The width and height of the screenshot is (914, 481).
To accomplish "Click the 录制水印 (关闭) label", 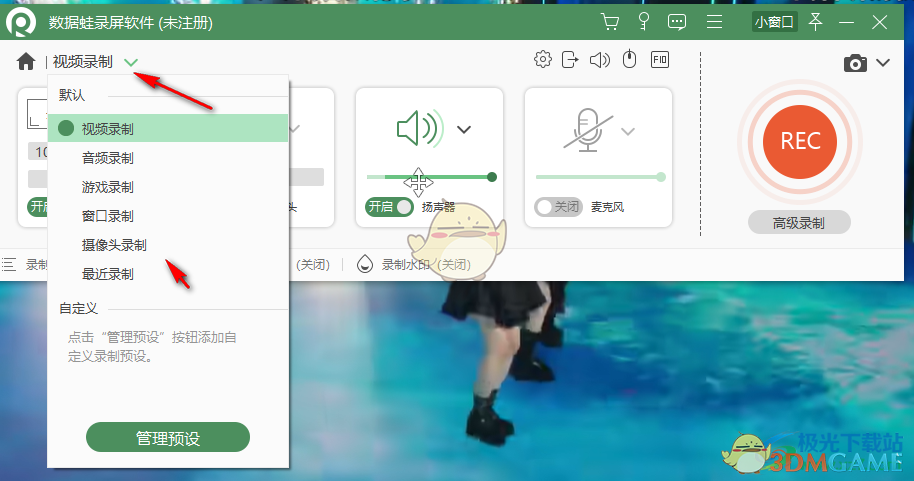I will pos(426,265).
